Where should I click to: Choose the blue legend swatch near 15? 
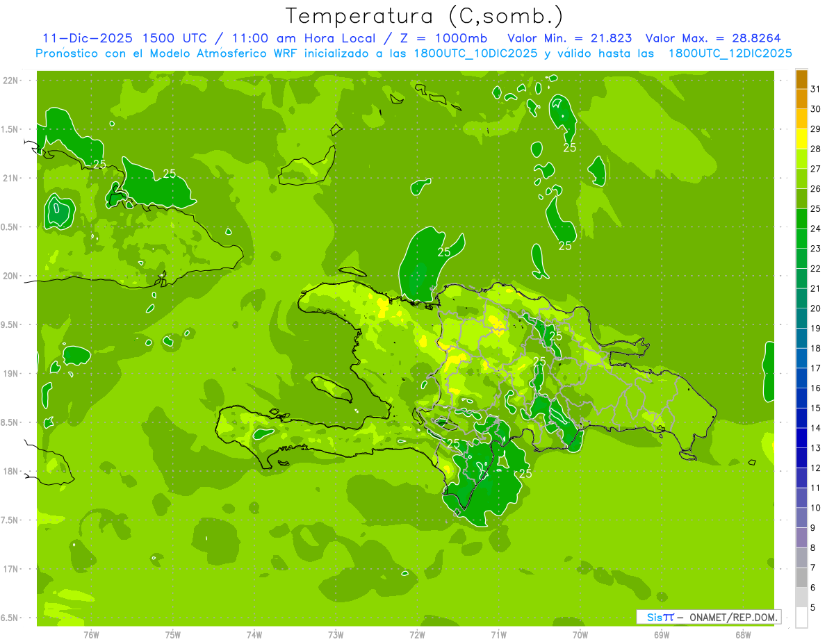coord(801,399)
